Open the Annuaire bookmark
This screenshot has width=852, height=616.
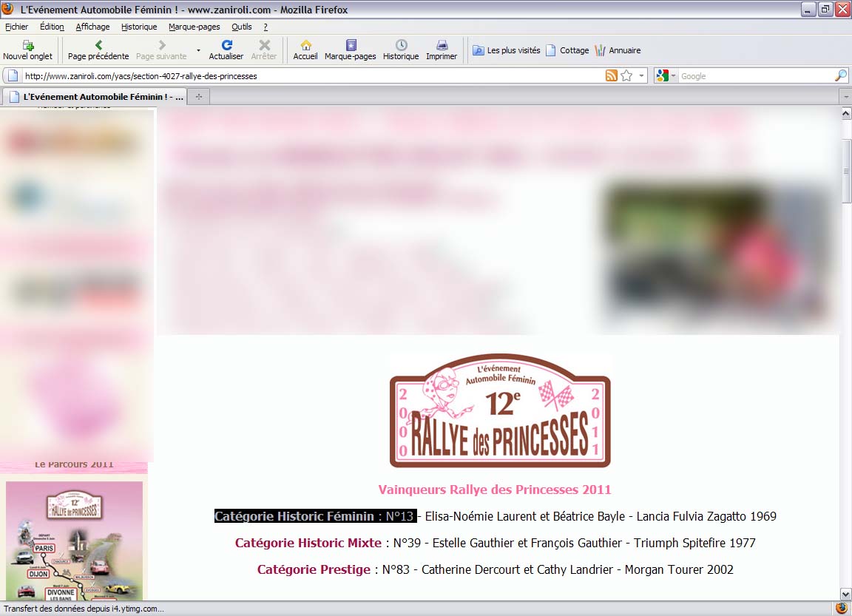(618, 50)
